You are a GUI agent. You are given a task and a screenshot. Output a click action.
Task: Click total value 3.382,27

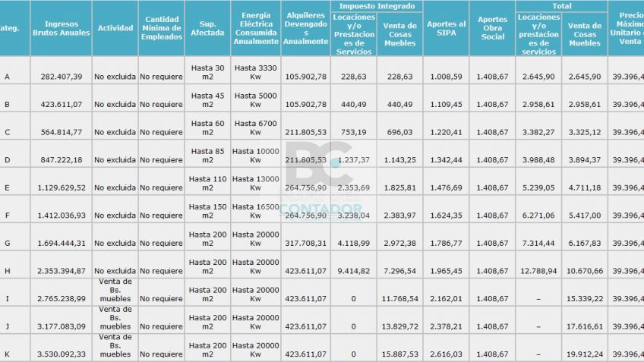(538, 132)
